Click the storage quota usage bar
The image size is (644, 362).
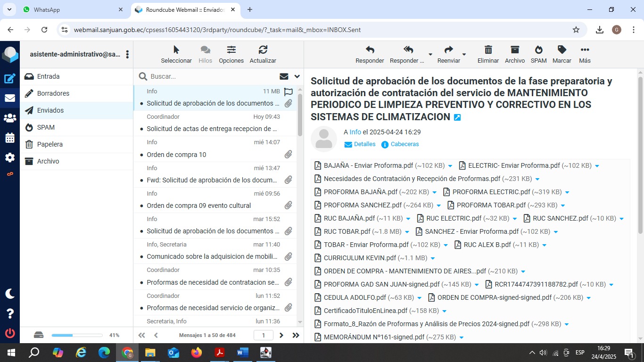tap(77, 335)
